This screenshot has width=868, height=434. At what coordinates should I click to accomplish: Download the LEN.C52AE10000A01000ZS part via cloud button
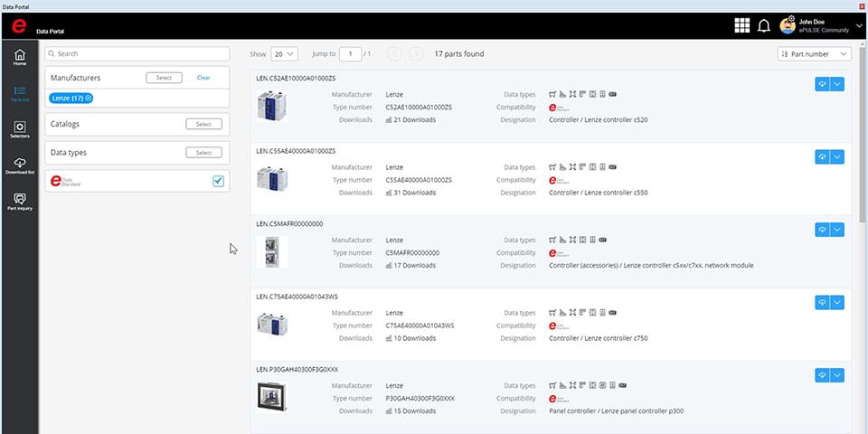(822, 83)
